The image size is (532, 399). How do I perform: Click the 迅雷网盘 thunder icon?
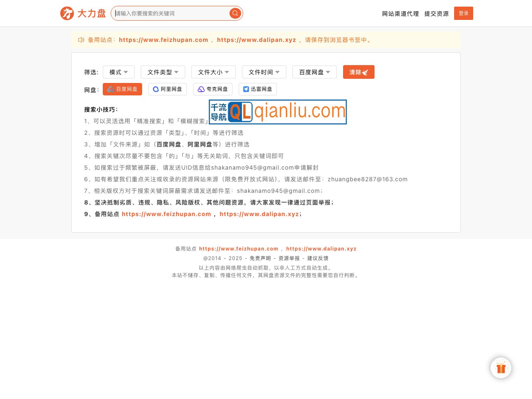[x=246, y=89]
